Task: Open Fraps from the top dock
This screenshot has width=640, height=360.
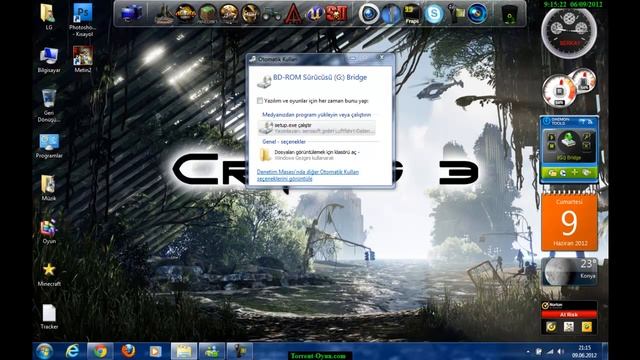Action: click(412, 14)
